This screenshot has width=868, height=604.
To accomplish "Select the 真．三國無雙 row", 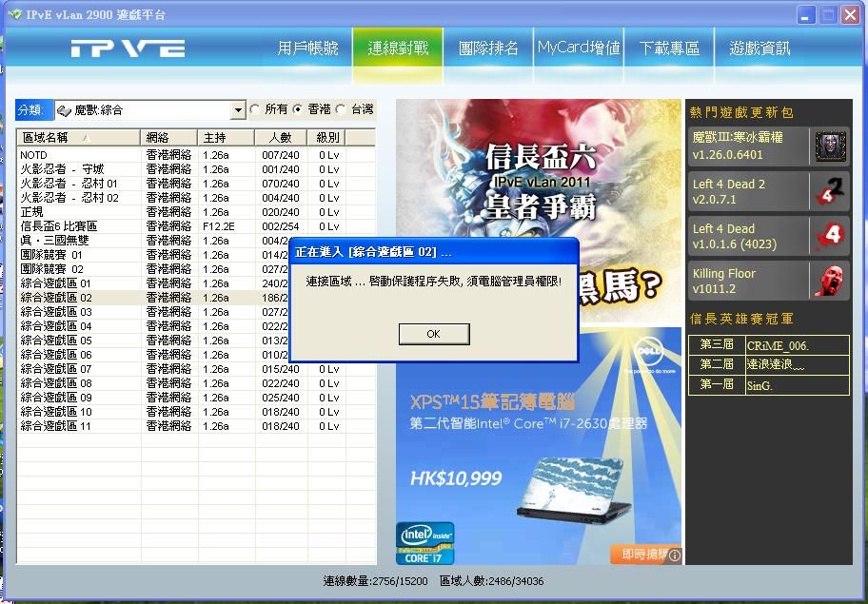I will pyautogui.click(x=196, y=241).
